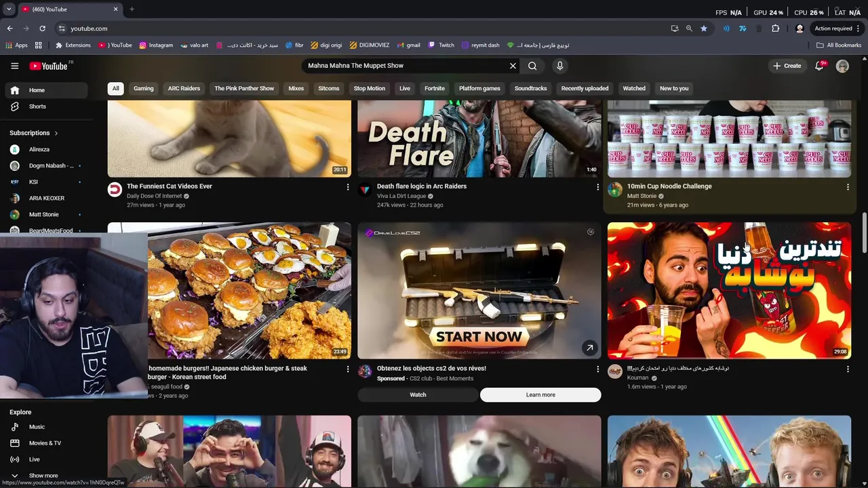Select the All filter chip
868x488 pixels.
115,88
